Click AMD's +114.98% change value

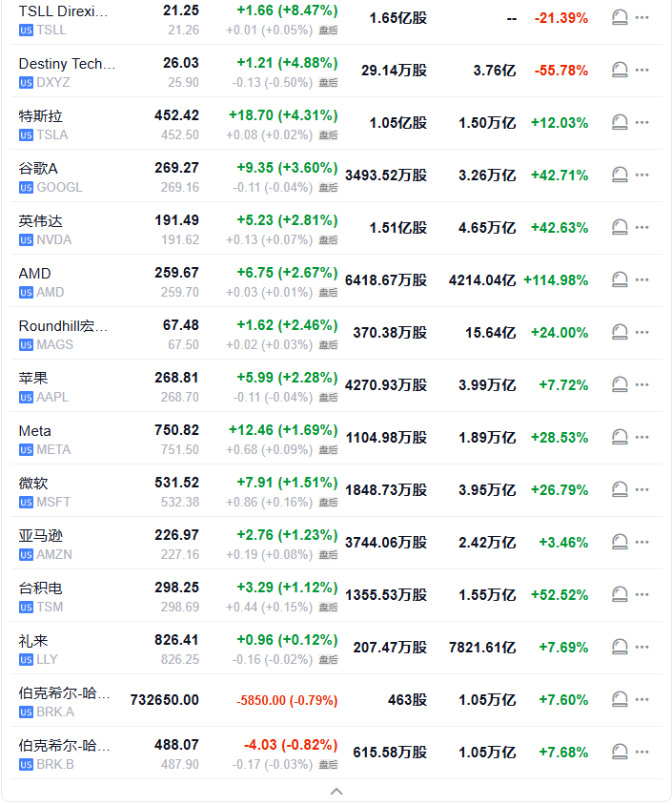click(556, 280)
